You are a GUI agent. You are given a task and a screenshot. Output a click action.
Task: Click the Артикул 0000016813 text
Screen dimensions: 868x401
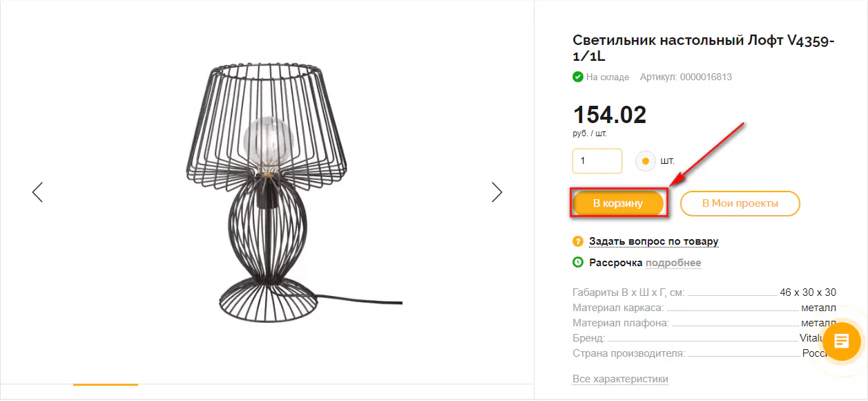click(x=686, y=77)
